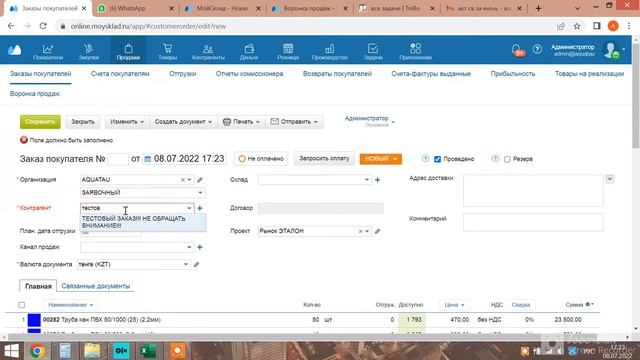Bookmark this page with star icon
Viewport: 640px width, 360px height.
[x=577, y=26]
